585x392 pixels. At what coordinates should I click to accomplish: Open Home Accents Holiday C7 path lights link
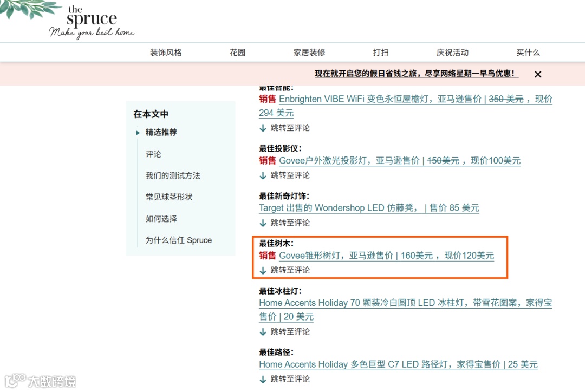tap(398, 364)
